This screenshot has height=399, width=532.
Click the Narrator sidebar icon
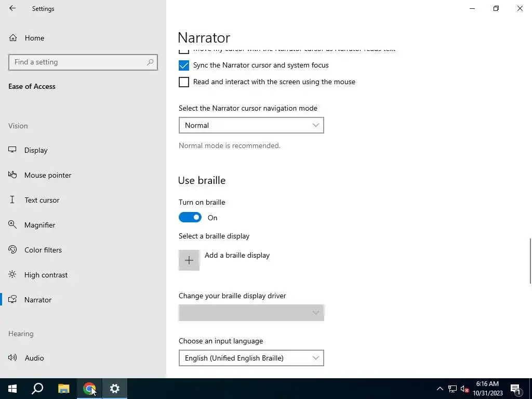click(12, 299)
